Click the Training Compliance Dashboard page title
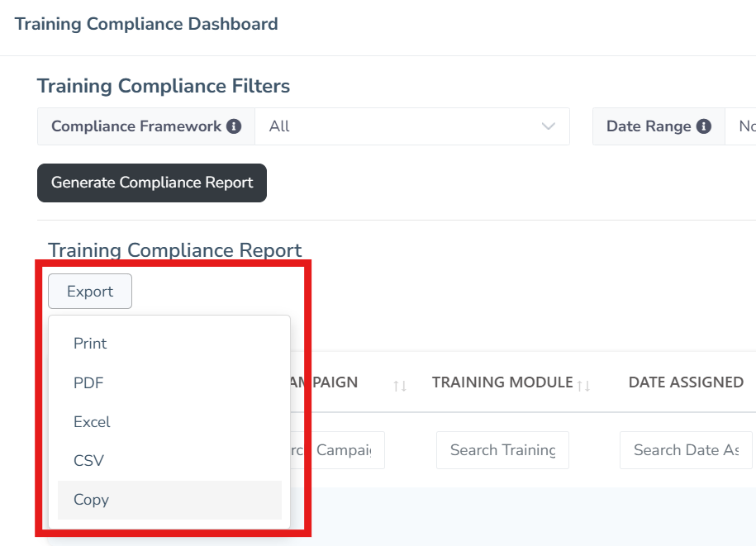 coord(146,24)
